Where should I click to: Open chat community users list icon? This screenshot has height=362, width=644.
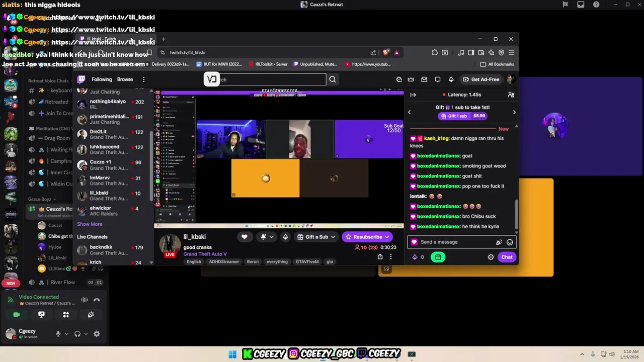pos(511,95)
